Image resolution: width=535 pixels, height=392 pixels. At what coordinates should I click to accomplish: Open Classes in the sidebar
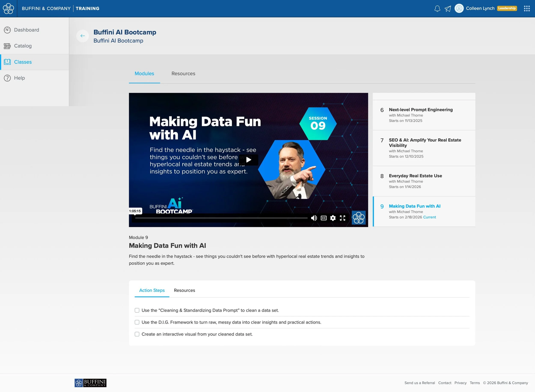34,62
